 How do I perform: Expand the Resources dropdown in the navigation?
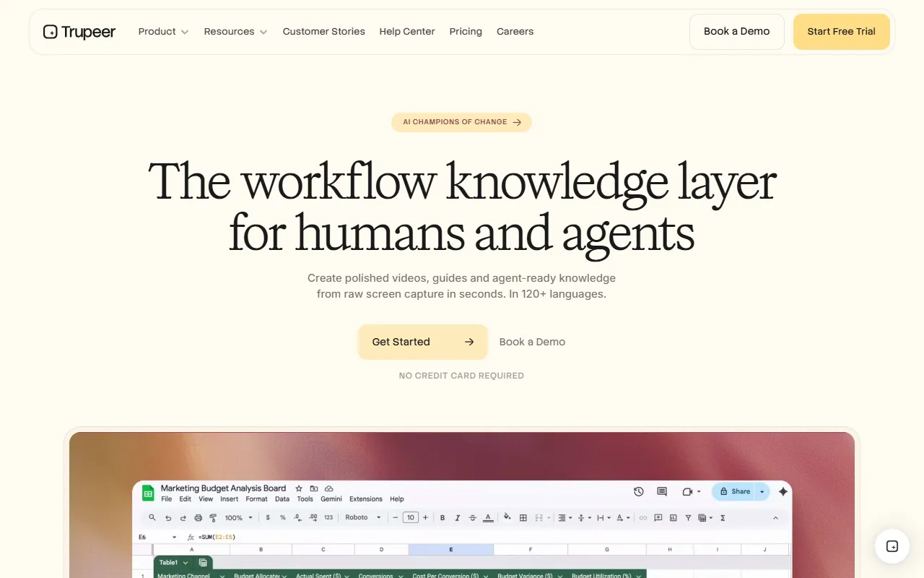tap(235, 32)
